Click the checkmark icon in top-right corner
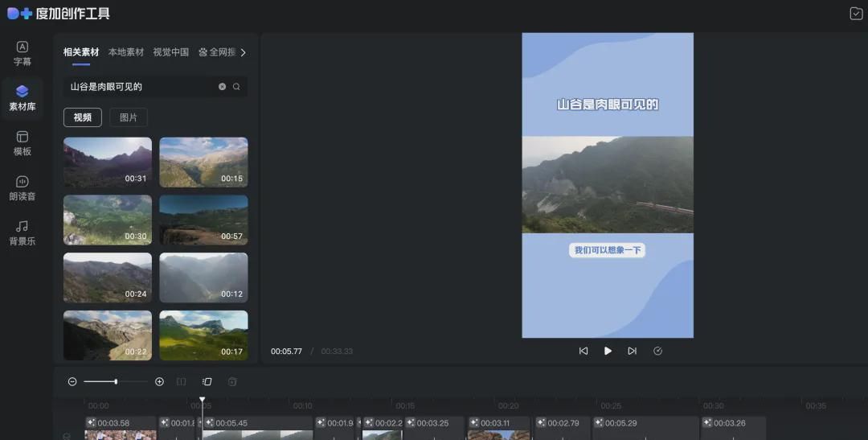The image size is (868, 440). pos(856,13)
